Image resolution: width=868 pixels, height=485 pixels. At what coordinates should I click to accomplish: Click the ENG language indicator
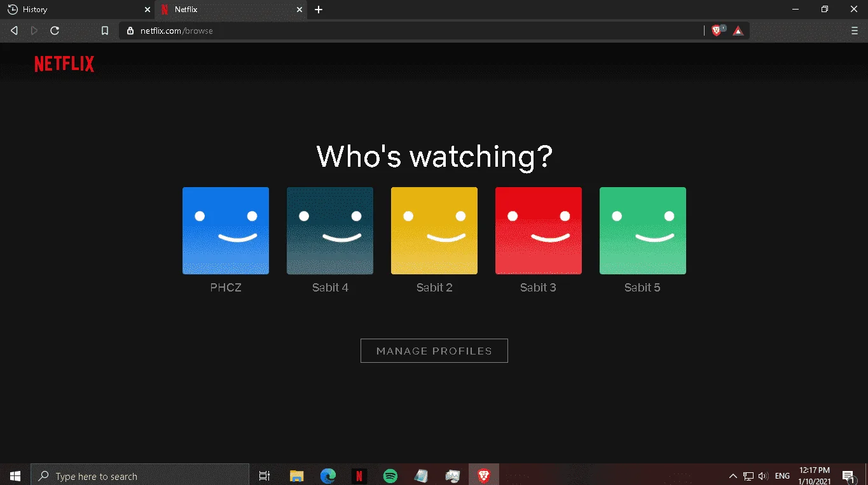click(x=782, y=476)
